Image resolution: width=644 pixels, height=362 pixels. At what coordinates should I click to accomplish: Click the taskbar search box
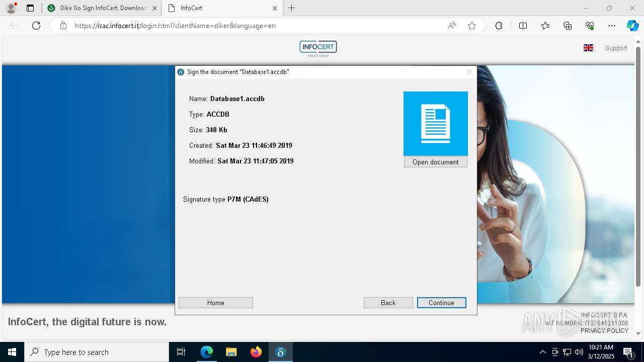97,352
